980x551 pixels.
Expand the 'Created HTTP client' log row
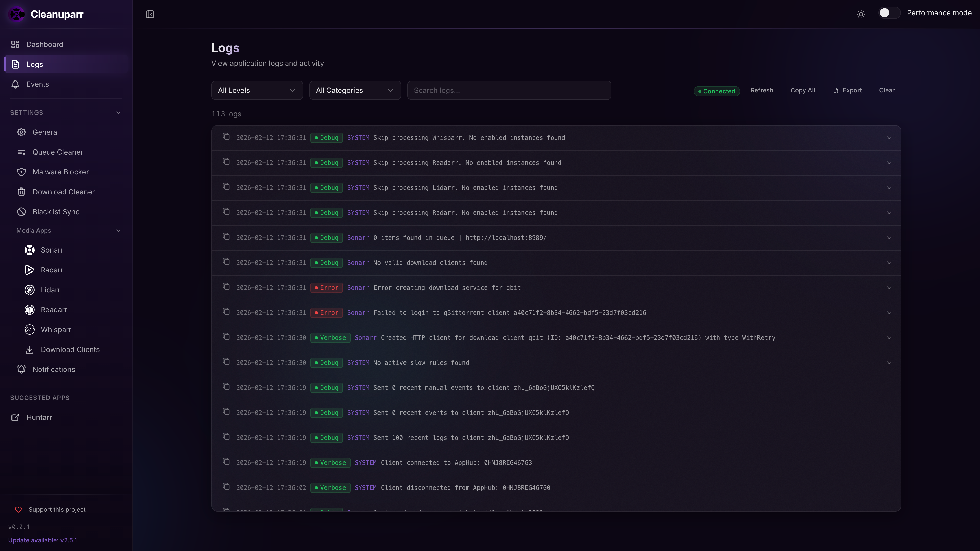point(889,338)
